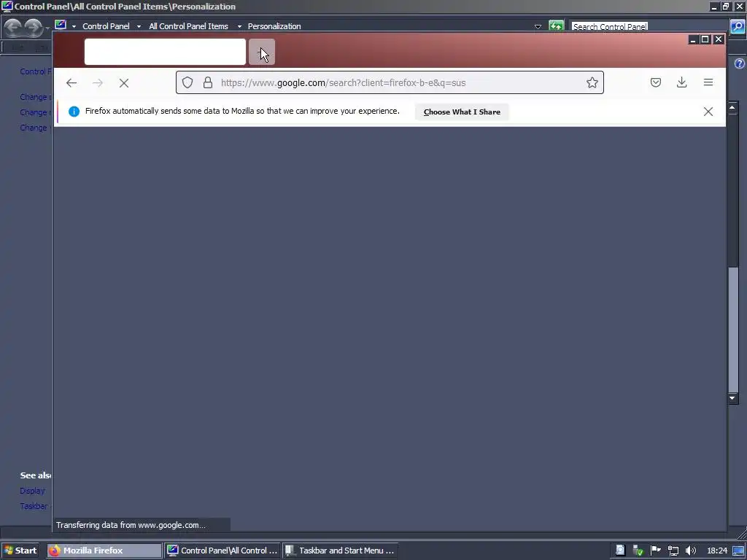This screenshot has height=560, width=747.
Task: Open the Taskbar link under See also
Action: tap(34, 506)
